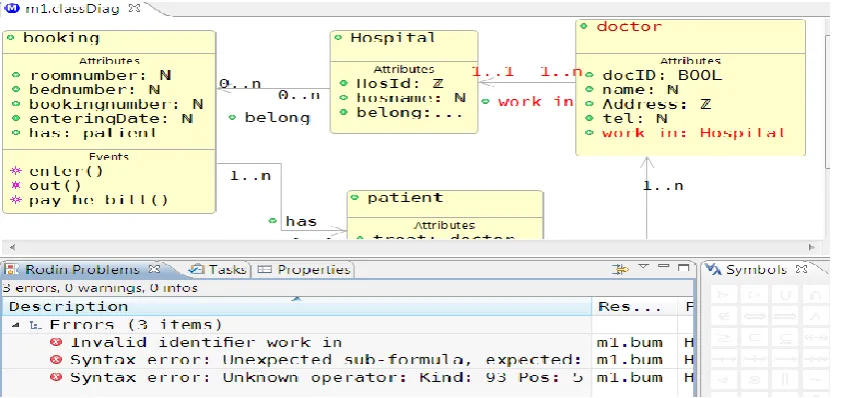841x398 pixels.
Task: Select the 'has: patient' attribute in booking
Action: pos(93,133)
